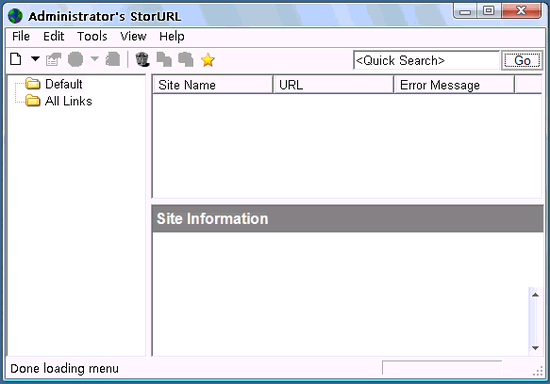Click the New document toolbar icon
Viewport: 550px width, 384px height.
coord(16,59)
